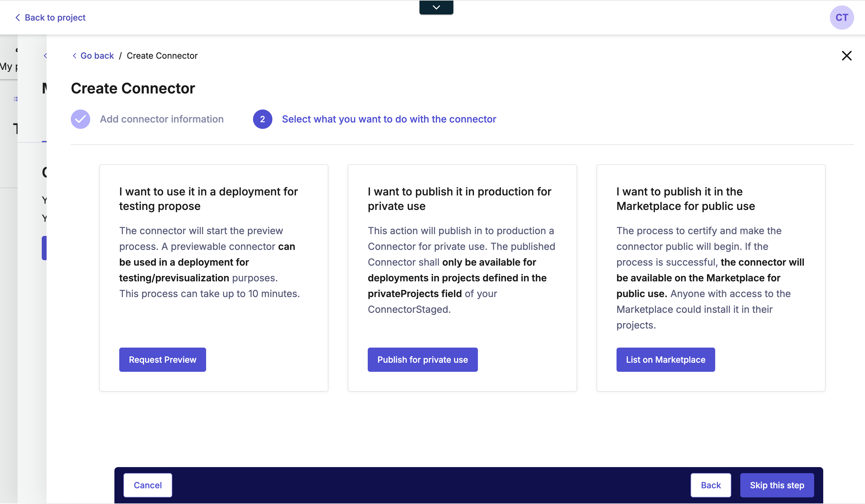Return via Back to project link
Image resolution: width=865 pixels, height=504 pixels.
(54, 18)
